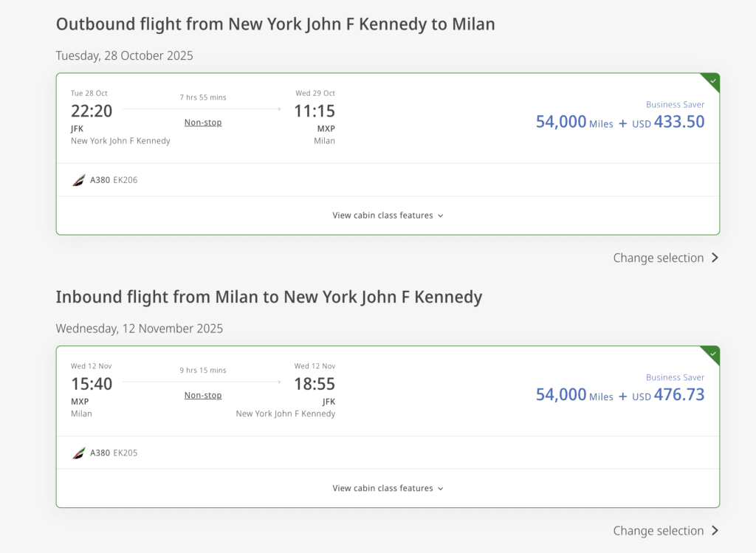Click the A380 EK206 flight number
Image resolution: width=756 pixels, height=553 pixels.
pos(125,180)
